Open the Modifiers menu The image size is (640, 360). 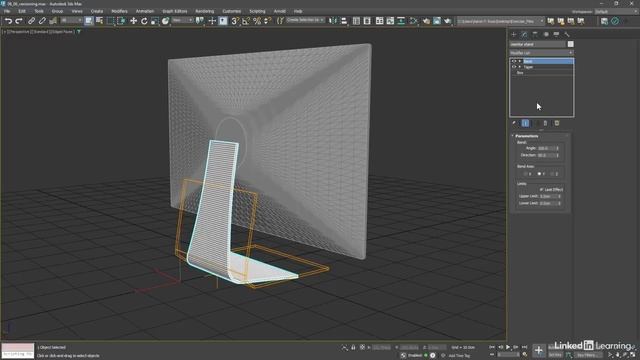[x=119, y=11]
